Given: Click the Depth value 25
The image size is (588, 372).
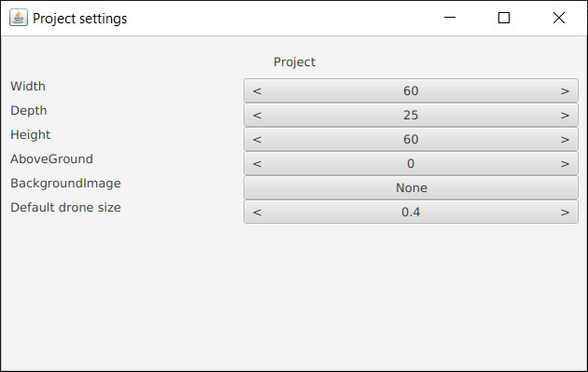Looking at the screenshot, I should click(411, 115).
